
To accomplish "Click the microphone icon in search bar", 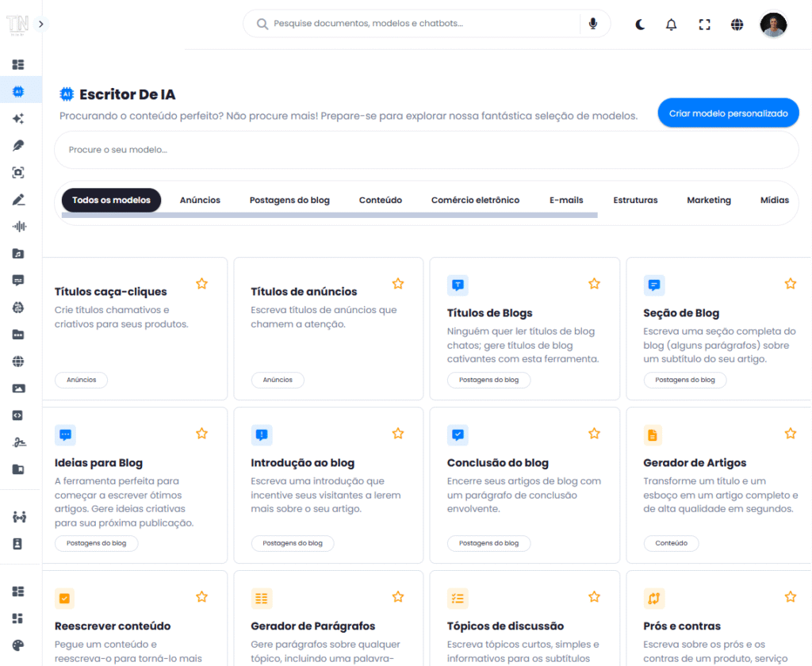I will click(593, 24).
